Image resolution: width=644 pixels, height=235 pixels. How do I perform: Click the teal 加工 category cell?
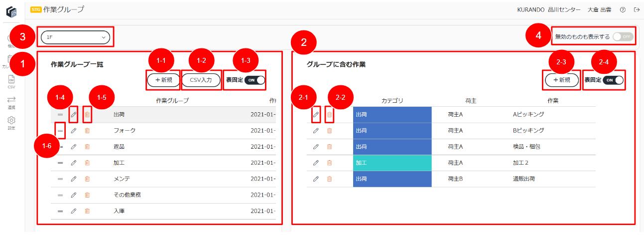click(x=392, y=163)
